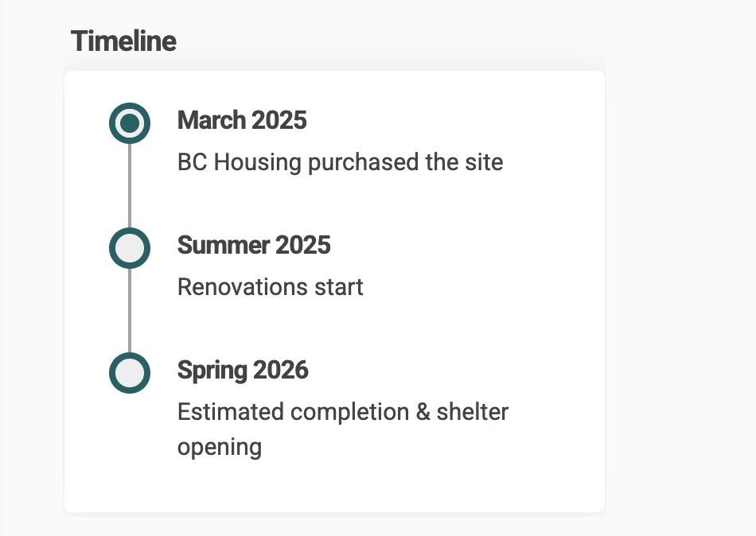756x536 pixels.
Task: Click the word 'shelter' in the Spring description
Action: tap(473, 412)
